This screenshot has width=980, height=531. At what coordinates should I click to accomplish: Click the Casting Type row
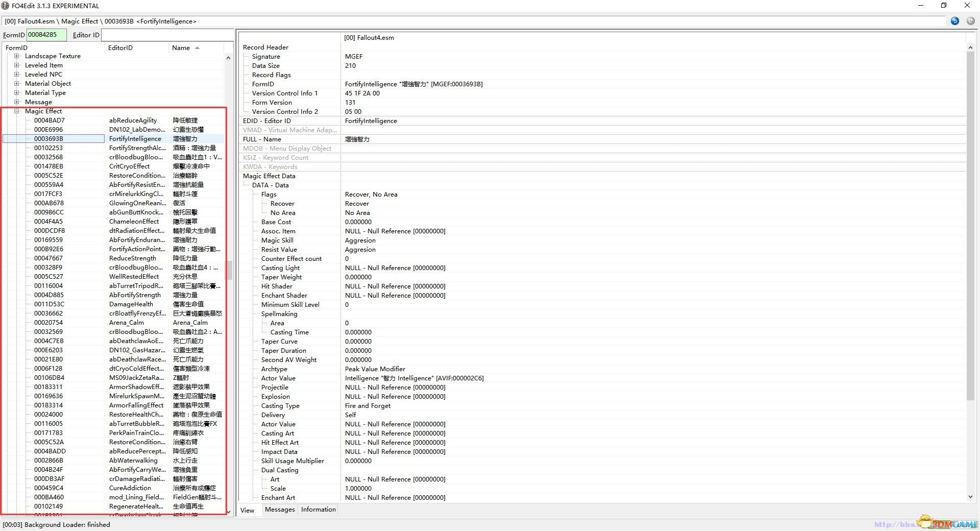602,406
